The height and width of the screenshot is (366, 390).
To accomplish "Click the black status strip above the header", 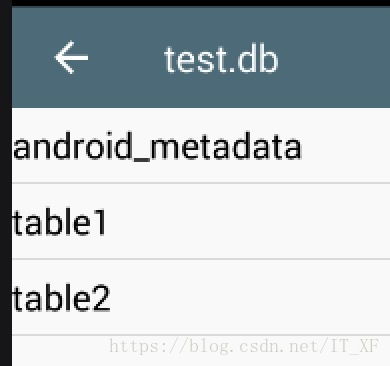I will click(x=195, y=3).
